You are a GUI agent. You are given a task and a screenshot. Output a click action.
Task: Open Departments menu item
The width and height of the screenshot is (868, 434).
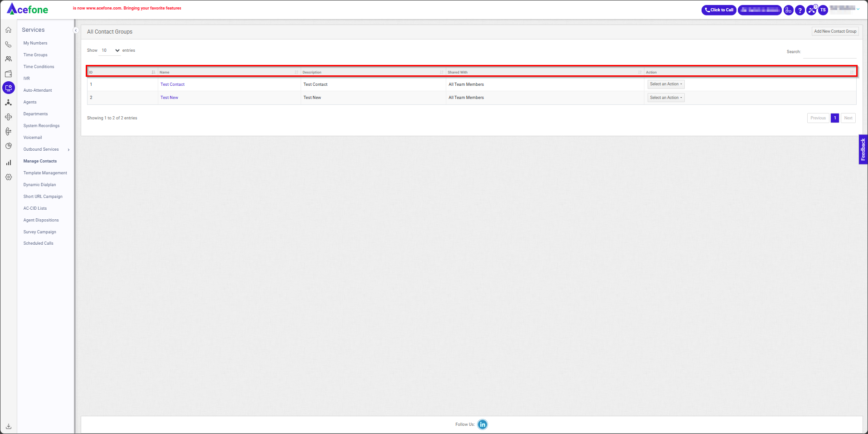[x=35, y=114]
